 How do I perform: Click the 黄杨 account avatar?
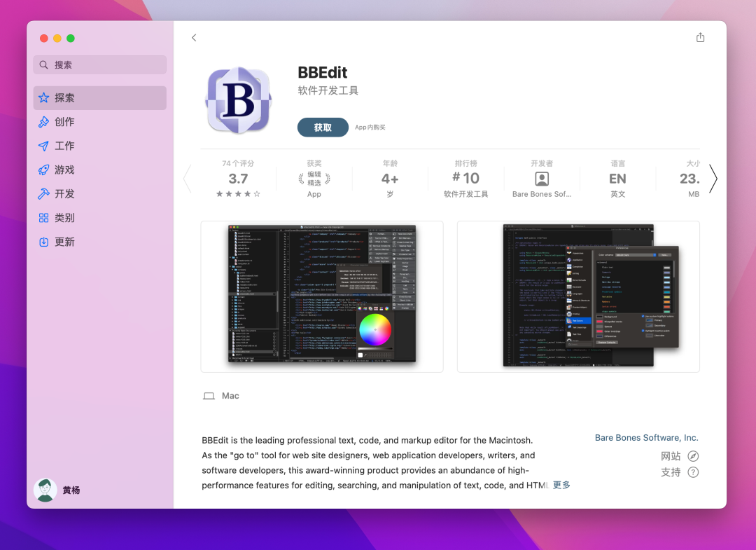(x=45, y=490)
